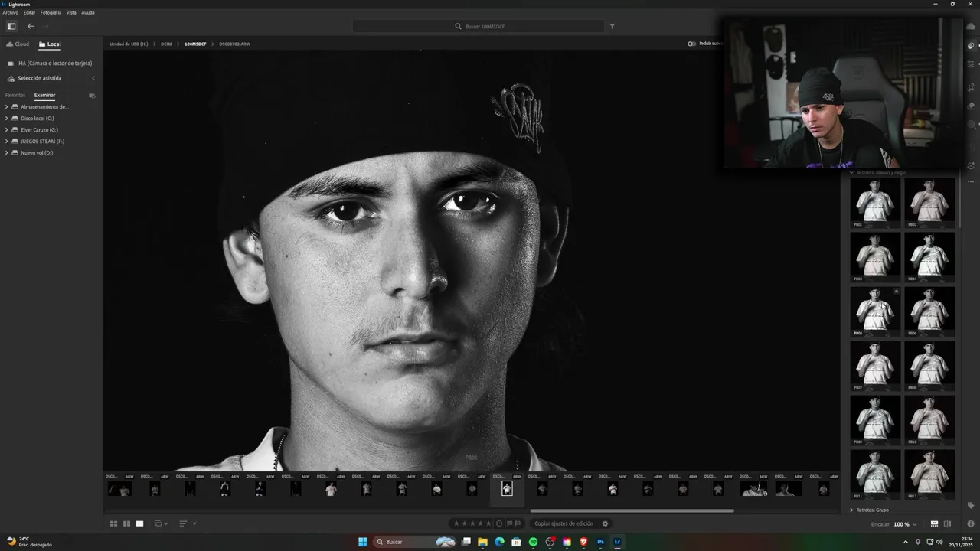The height and width of the screenshot is (551, 980).
Task: Apply preset thumbnail PB01
Action: (875, 203)
